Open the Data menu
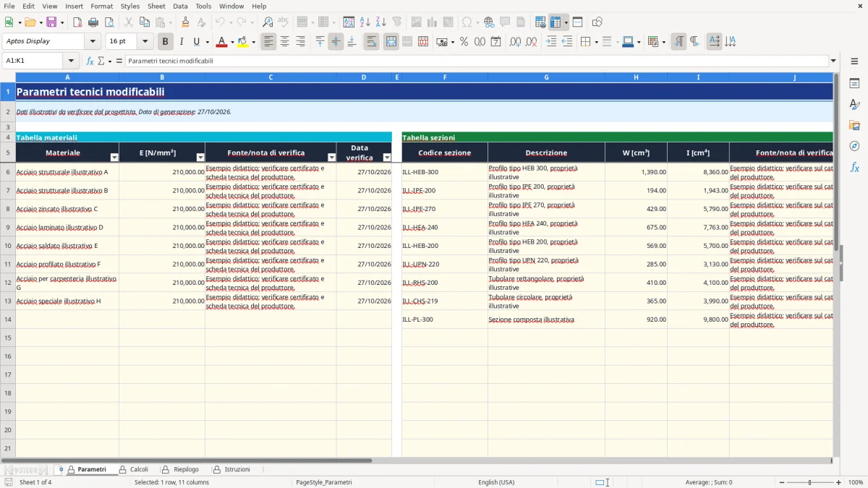Screen dimensions: 868x488 181,6
